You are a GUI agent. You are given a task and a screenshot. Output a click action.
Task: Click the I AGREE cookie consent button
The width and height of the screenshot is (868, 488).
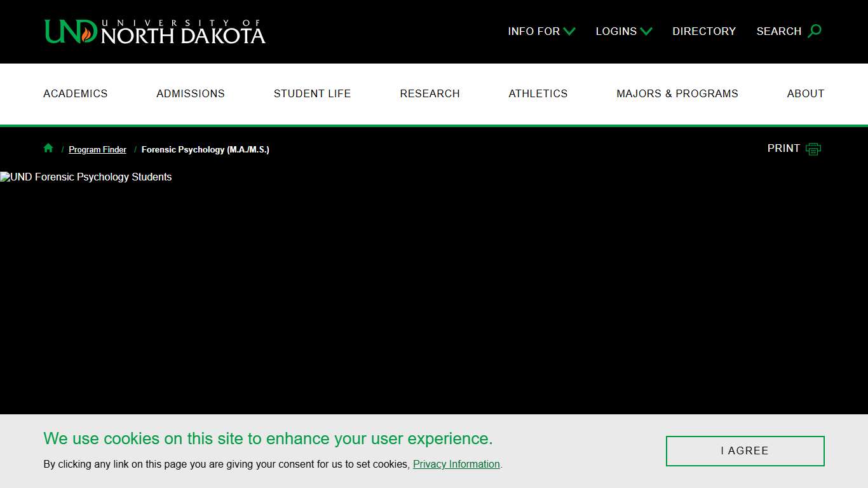pyautogui.click(x=745, y=451)
